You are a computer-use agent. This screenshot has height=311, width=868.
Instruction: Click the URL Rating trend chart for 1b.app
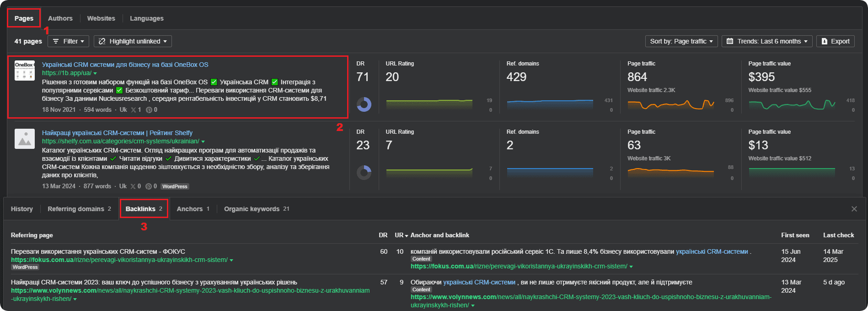click(x=429, y=104)
